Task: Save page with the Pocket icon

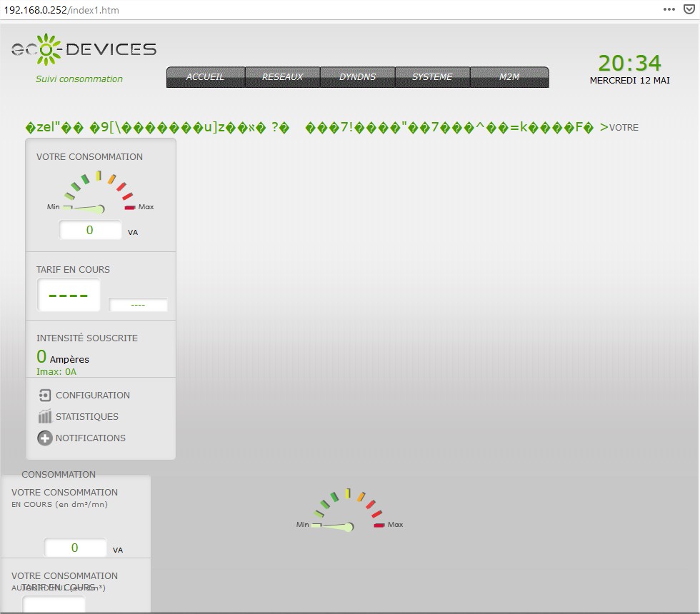Action: (x=688, y=9)
